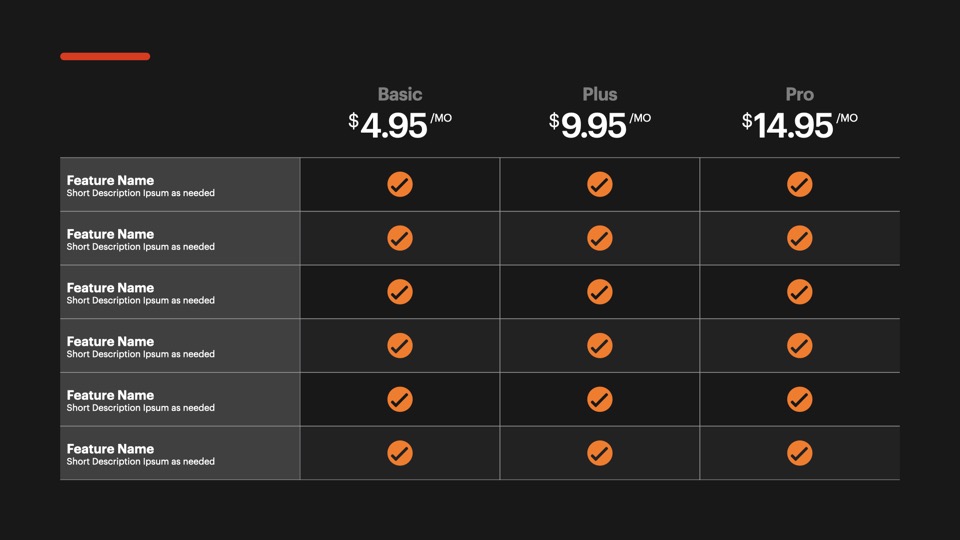960x540 pixels.
Task: Select the Pro checkmark in the last feature row
Action: (800, 453)
